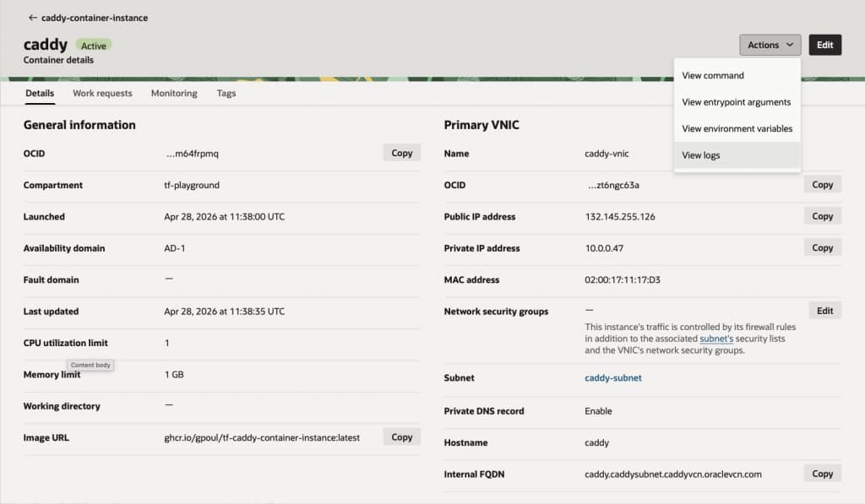Open the Monitoring tab
865x504 pixels.
(x=174, y=93)
